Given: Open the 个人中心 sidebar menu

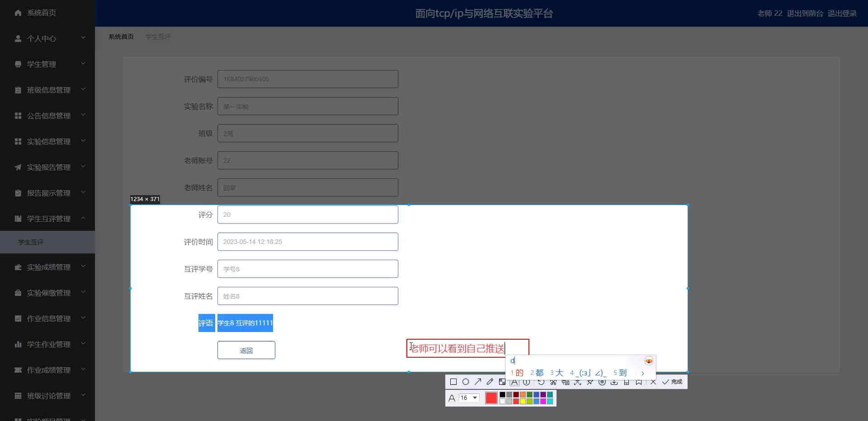Looking at the screenshot, I should coord(47,38).
